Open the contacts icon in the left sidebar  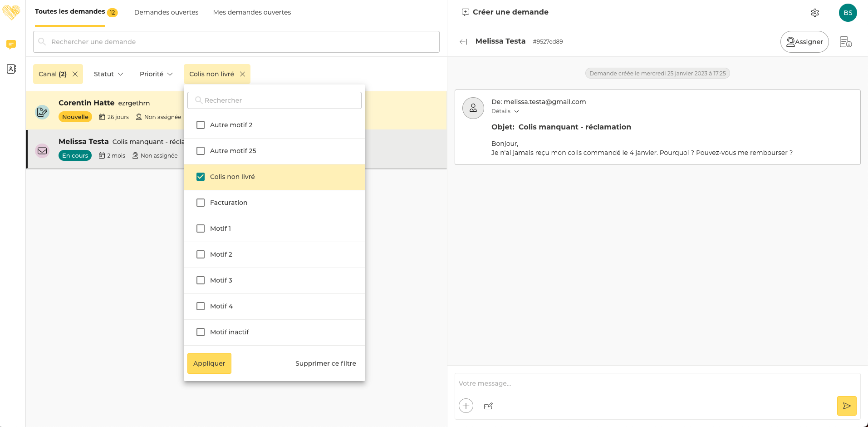(11, 69)
